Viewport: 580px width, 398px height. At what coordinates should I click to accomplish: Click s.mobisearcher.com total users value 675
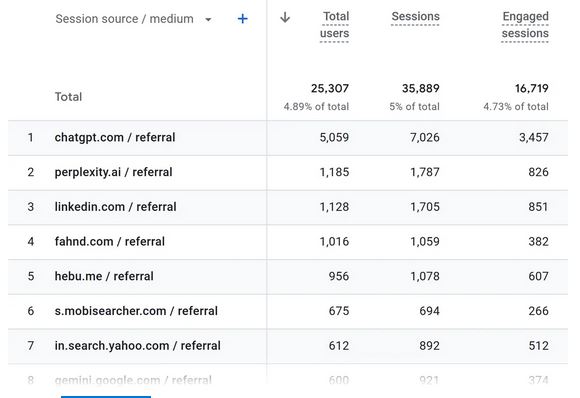pos(339,311)
